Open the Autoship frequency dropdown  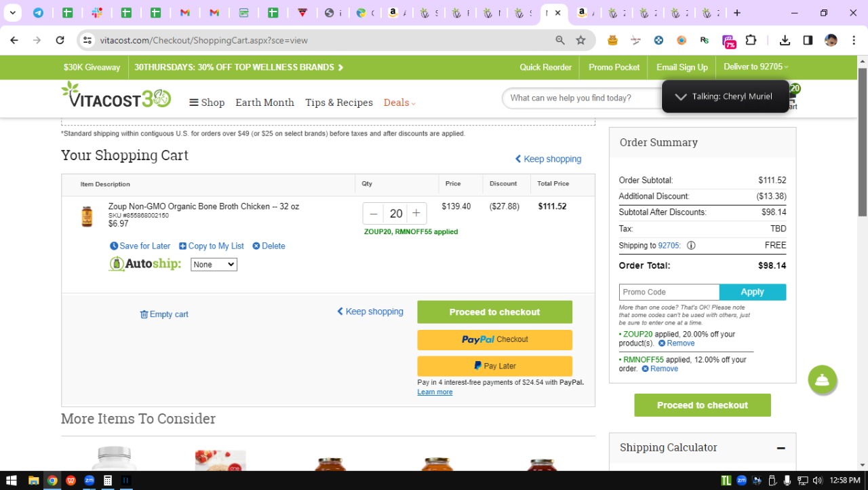214,265
